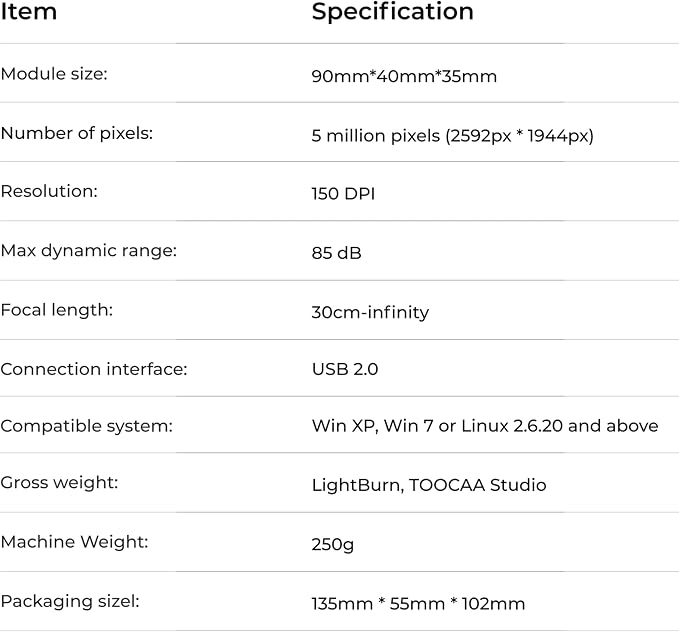Click the Item column header
679x632 pixels.
(x=29, y=12)
